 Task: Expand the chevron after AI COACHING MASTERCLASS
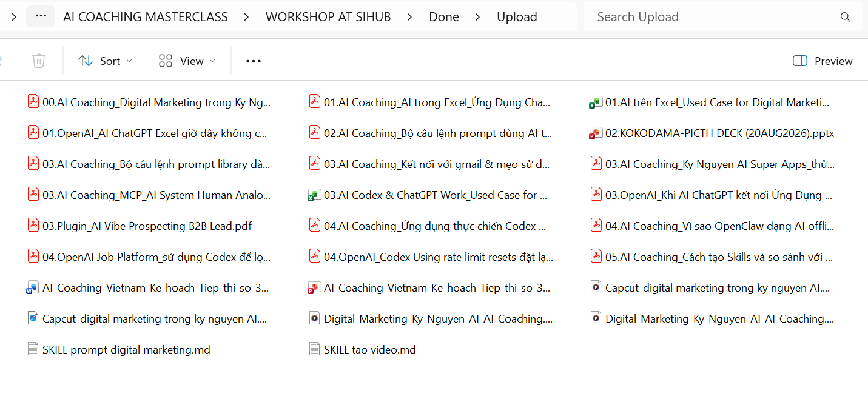point(246,17)
